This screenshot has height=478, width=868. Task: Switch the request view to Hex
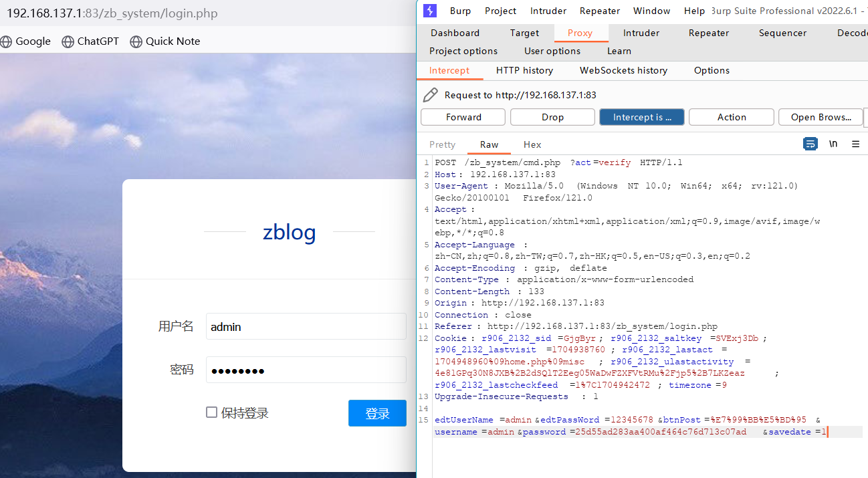532,144
